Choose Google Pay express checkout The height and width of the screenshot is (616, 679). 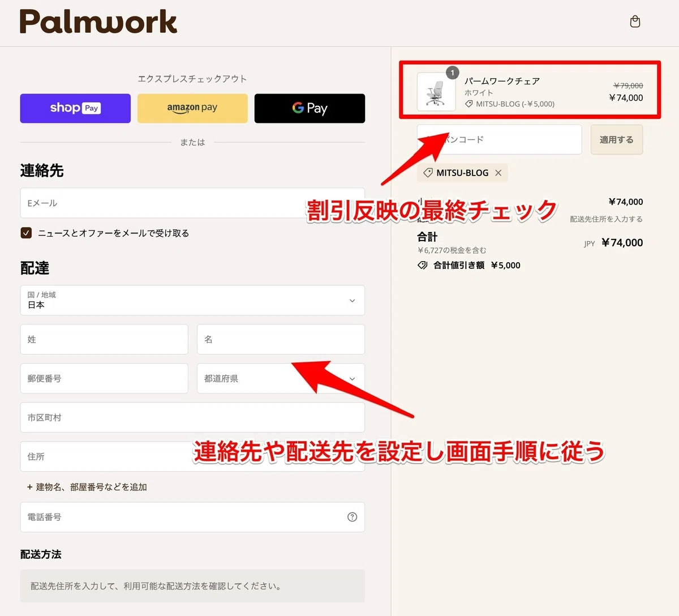(310, 108)
